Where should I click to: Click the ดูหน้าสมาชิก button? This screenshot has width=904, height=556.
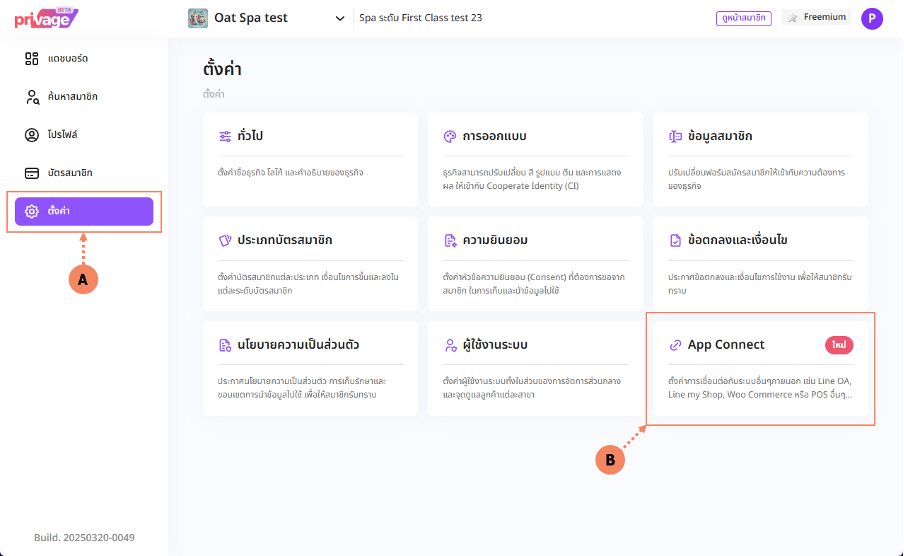point(743,18)
